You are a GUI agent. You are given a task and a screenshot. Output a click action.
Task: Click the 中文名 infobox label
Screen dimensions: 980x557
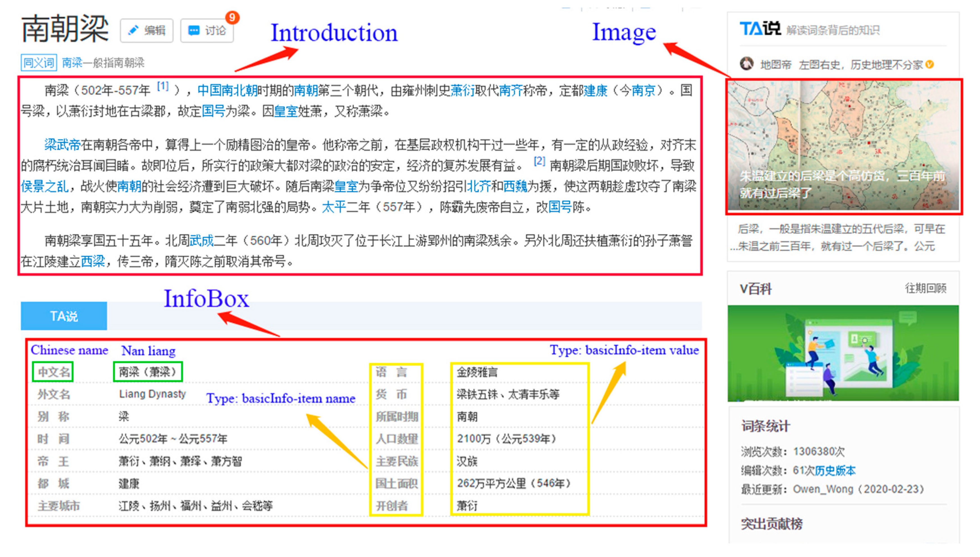coord(54,372)
